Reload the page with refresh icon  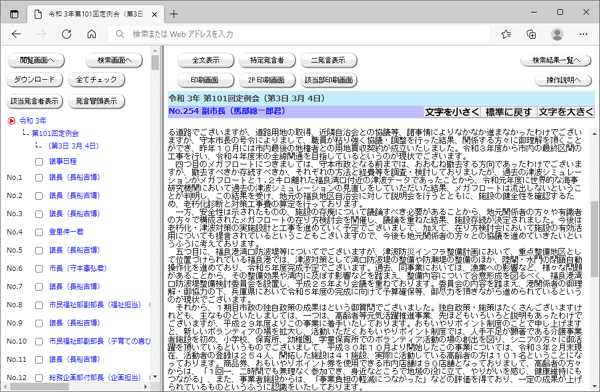[x=67, y=34]
